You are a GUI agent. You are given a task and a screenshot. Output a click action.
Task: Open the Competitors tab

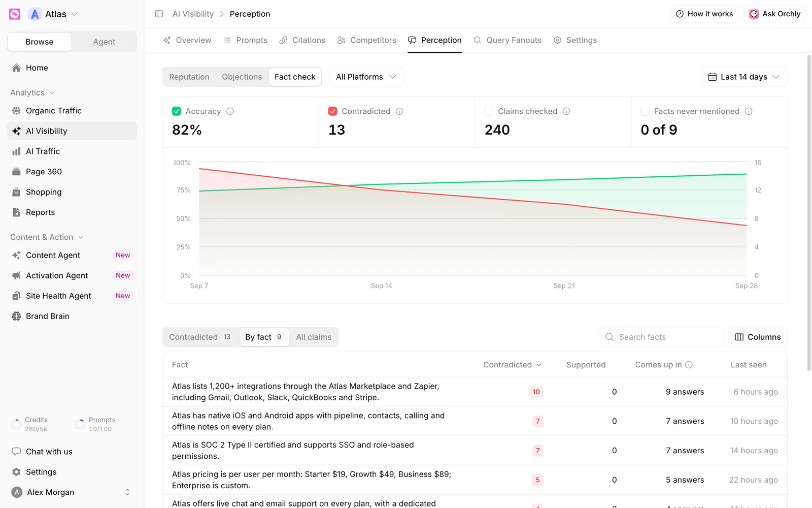[x=367, y=40]
